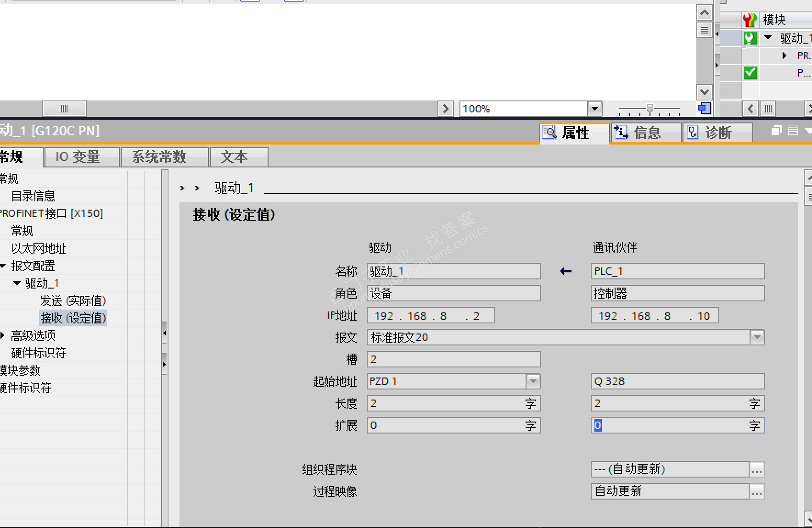Click the zoom slider handle
Image resolution: width=812 pixels, height=528 pixels.
(x=650, y=108)
